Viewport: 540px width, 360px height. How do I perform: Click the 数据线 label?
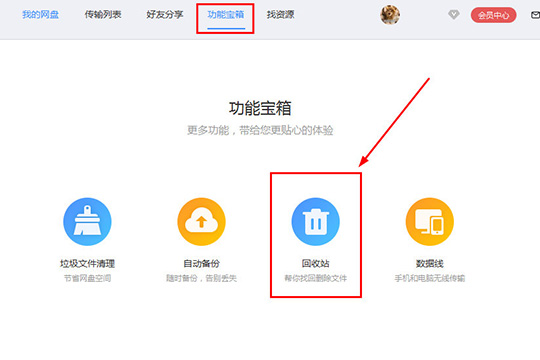tap(429, 264)
